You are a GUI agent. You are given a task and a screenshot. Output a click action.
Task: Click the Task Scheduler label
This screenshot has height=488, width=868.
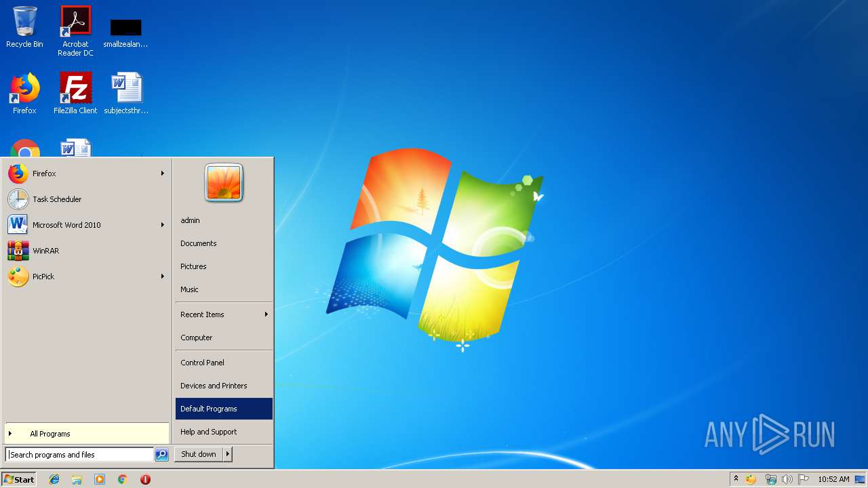pos(57,199)
